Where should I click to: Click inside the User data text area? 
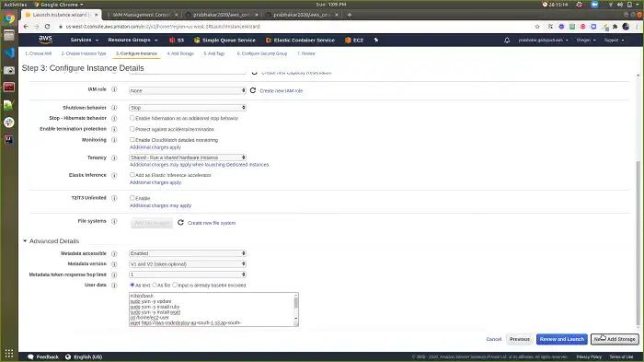211,309
